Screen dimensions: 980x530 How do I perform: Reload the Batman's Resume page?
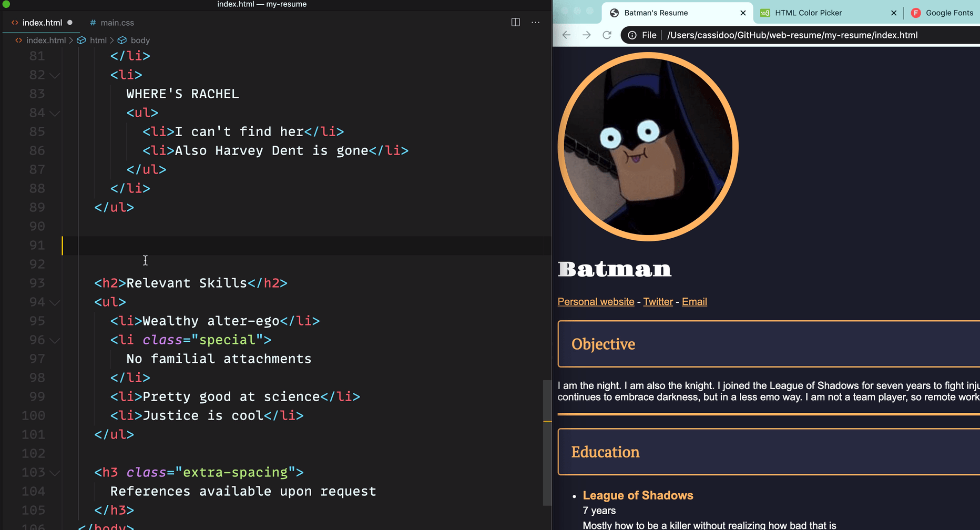click(x=607, y=35)
